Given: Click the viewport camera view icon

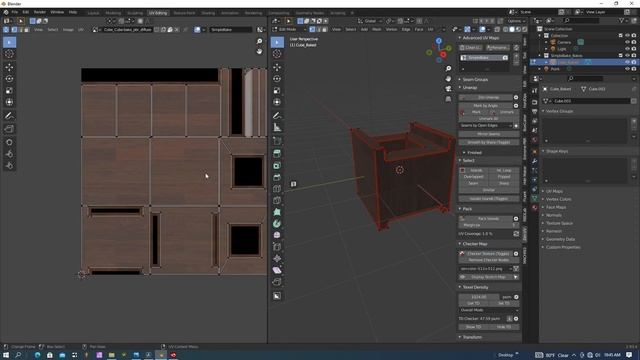Looking at the screenshot, I should pos(448,89).
